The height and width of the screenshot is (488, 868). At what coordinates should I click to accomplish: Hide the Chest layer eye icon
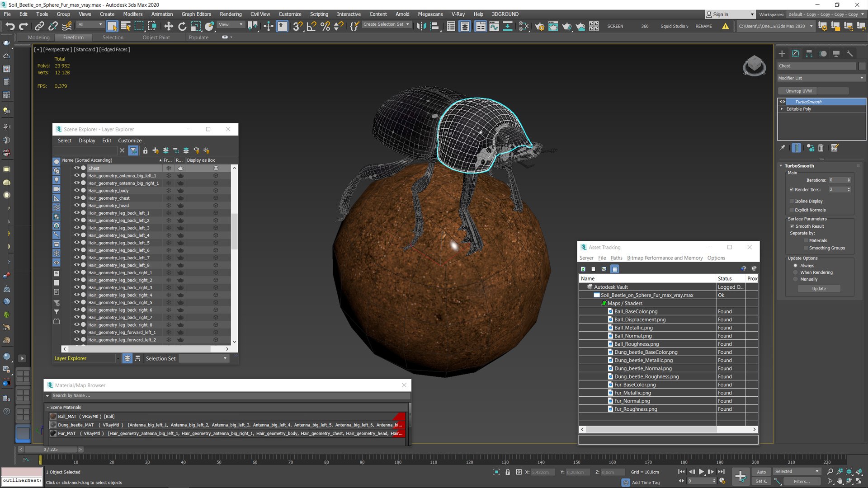[x=76, y=168]
